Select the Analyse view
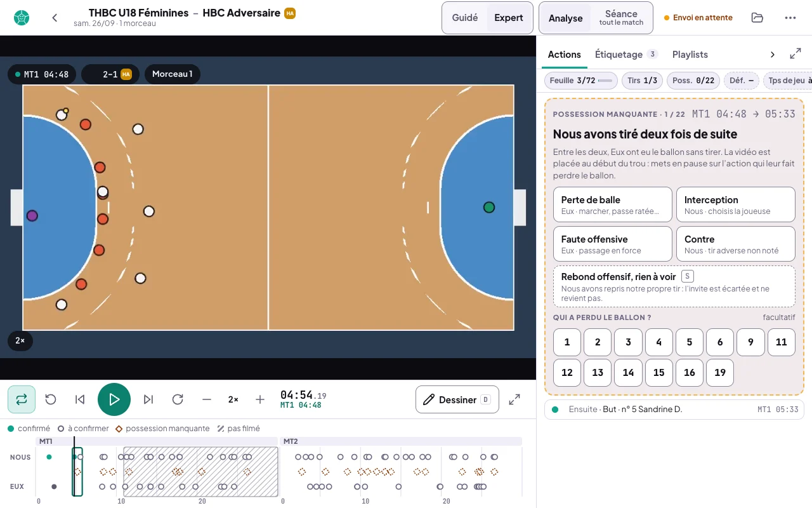 [x=566, y=18]
